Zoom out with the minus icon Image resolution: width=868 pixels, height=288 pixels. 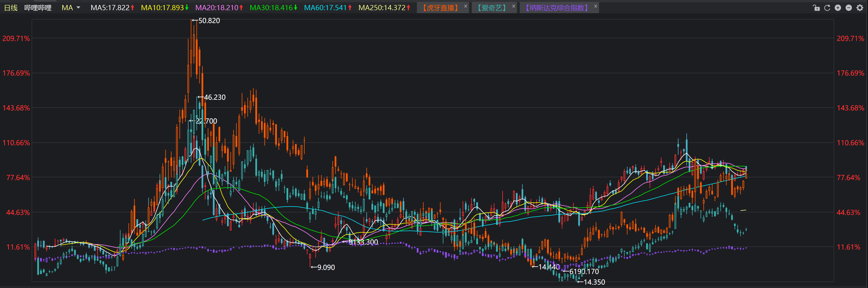coord(849,8)
